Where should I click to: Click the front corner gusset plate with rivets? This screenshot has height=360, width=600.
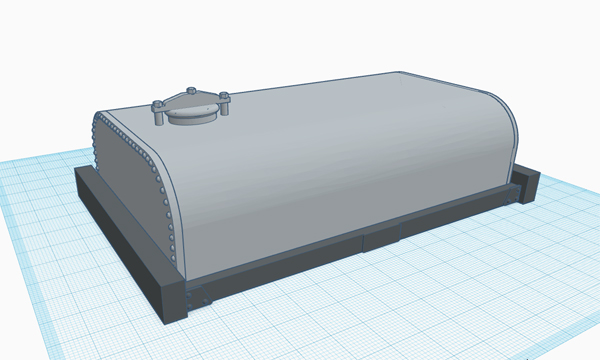click(x=197, y=298)
